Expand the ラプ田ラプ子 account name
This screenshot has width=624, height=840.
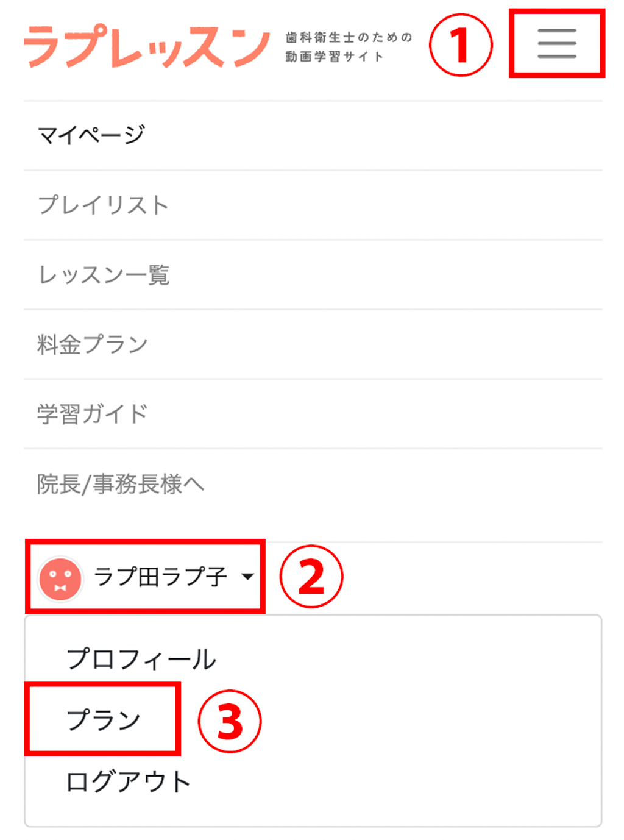coord(160,577)
